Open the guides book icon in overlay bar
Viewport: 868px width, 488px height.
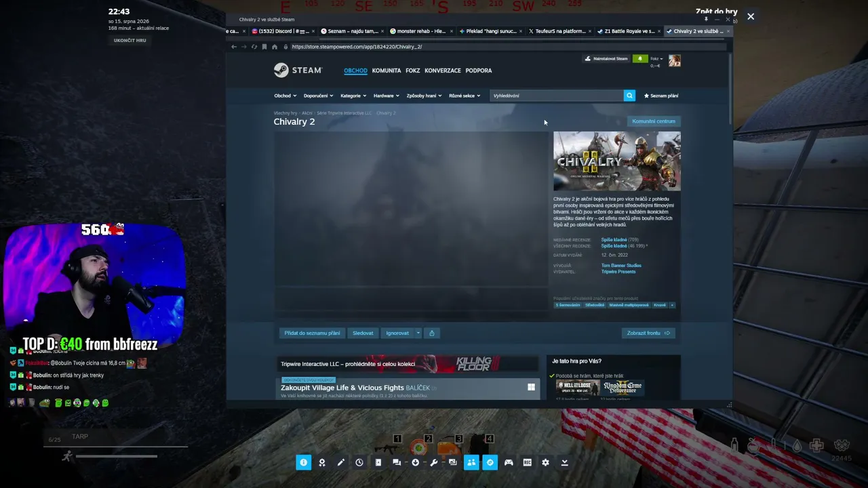378,462
